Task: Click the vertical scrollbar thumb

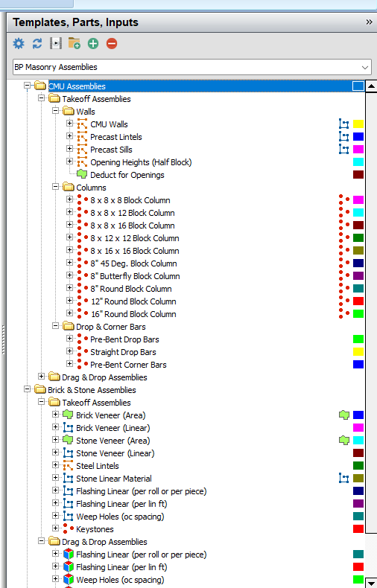Action: click(x=371, y=312)
